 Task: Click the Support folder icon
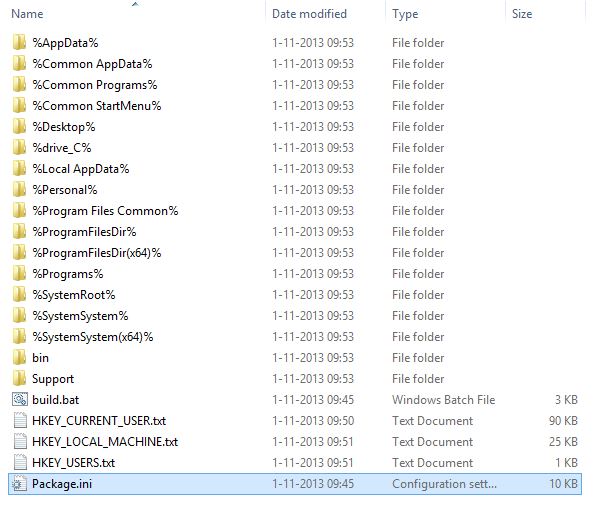[19, 379]
